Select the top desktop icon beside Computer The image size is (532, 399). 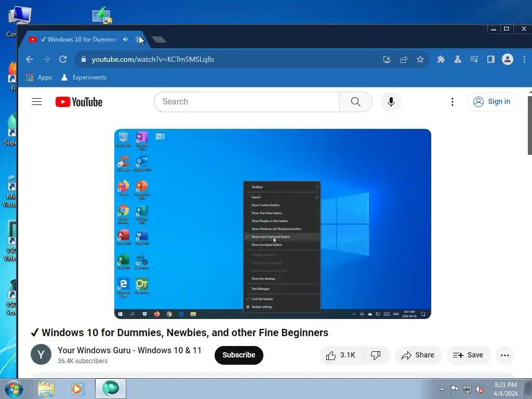(x=102, y=16)
